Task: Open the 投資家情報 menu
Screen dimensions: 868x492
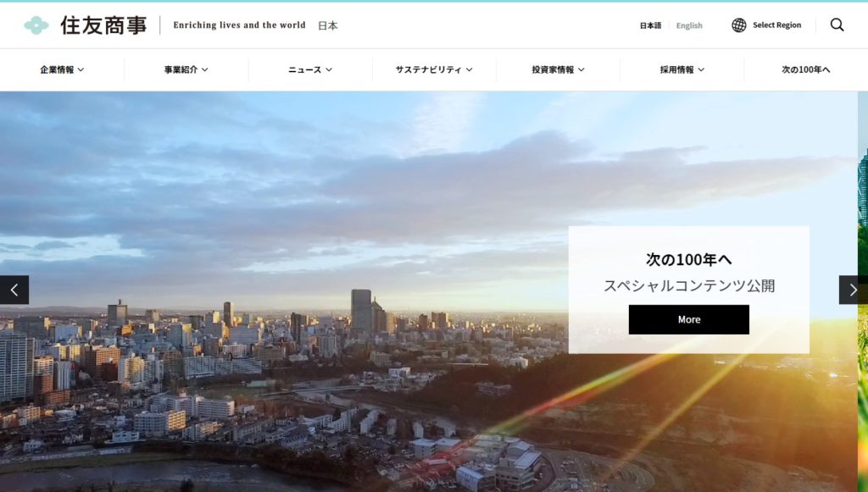Action: 558,69
